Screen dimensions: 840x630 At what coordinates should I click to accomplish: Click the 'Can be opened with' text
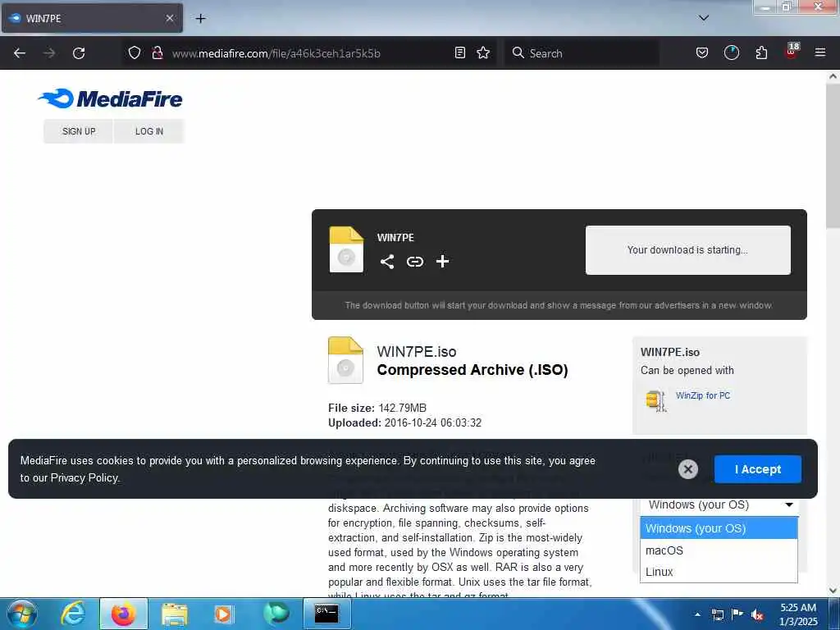687,370
